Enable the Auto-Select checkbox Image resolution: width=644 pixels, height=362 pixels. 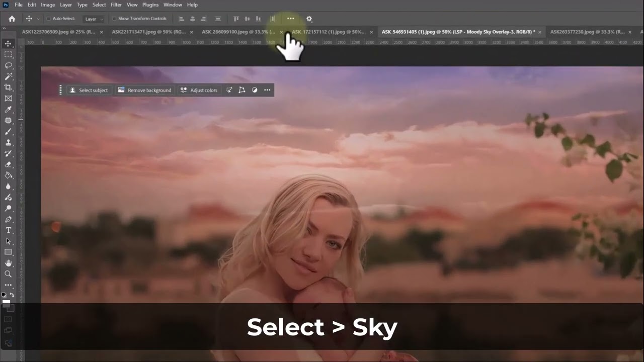pyautogui.click(x=48, y=19)
